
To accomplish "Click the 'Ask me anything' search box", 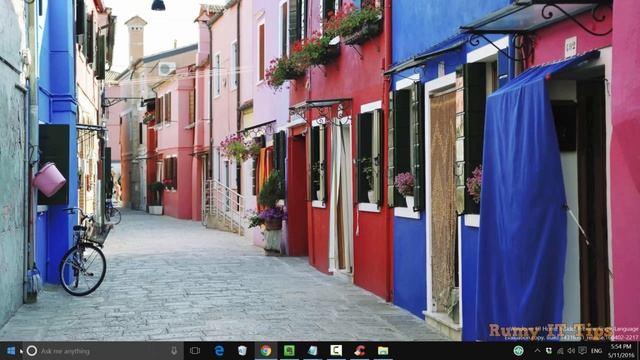I will [103, 351].
